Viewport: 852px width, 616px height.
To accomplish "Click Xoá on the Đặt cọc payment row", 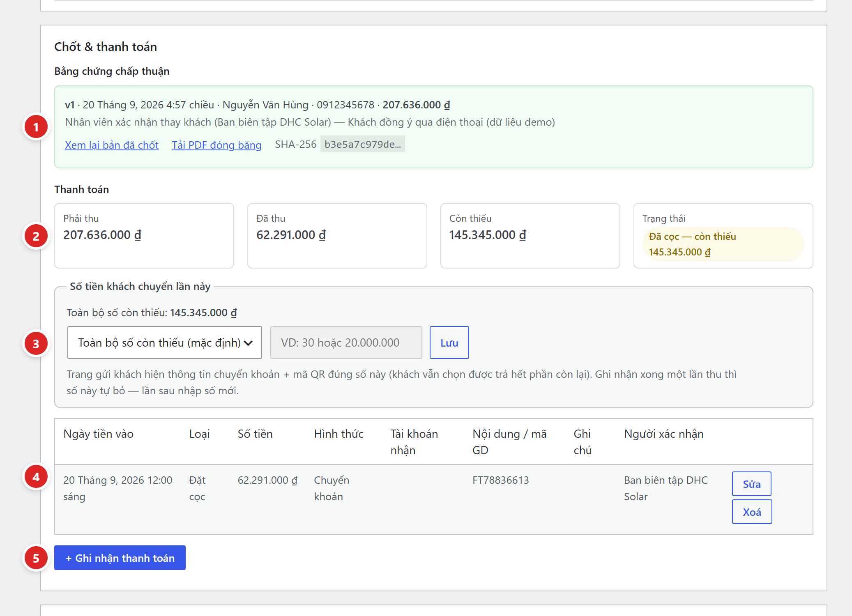I will [x=752, y=512].
